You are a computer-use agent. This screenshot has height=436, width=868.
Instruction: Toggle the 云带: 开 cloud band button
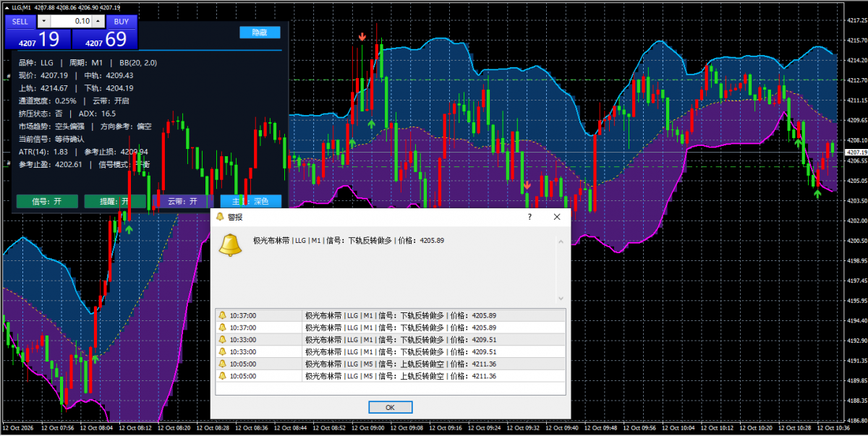coord(183,201)
